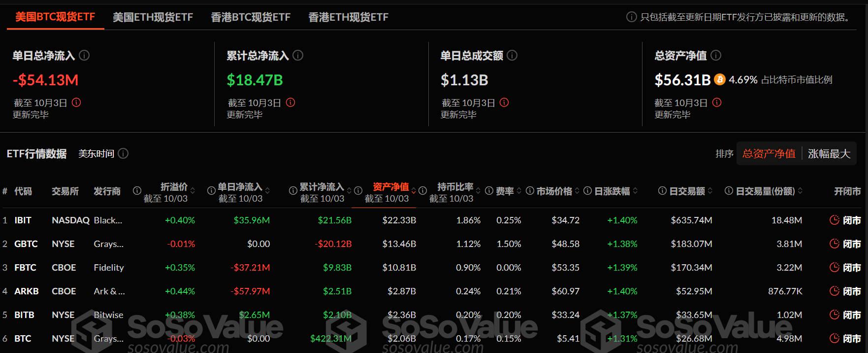This screenshot has width=868, height=353.
Task: Click the issuer name Fidelity
Action: pyautogui.click(x=109, y=267)
